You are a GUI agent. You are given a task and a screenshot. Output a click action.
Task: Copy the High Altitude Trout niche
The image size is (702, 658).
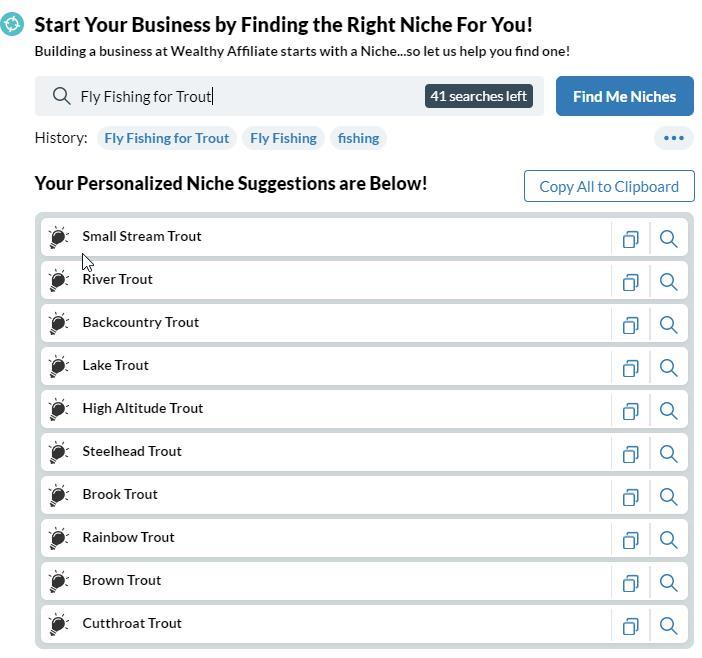[x=630, y=411]
